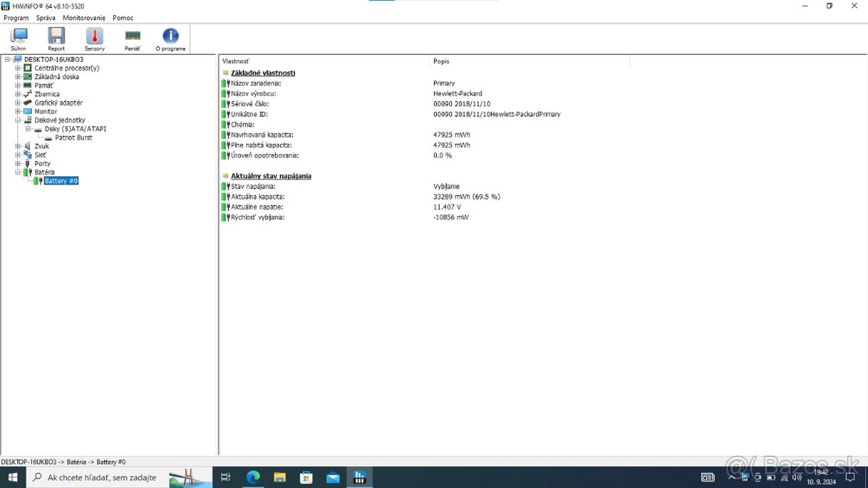The height and width of the screenshot is (488, 868).
Task: Open the Program menu
Action: click(x=16, y=17)
